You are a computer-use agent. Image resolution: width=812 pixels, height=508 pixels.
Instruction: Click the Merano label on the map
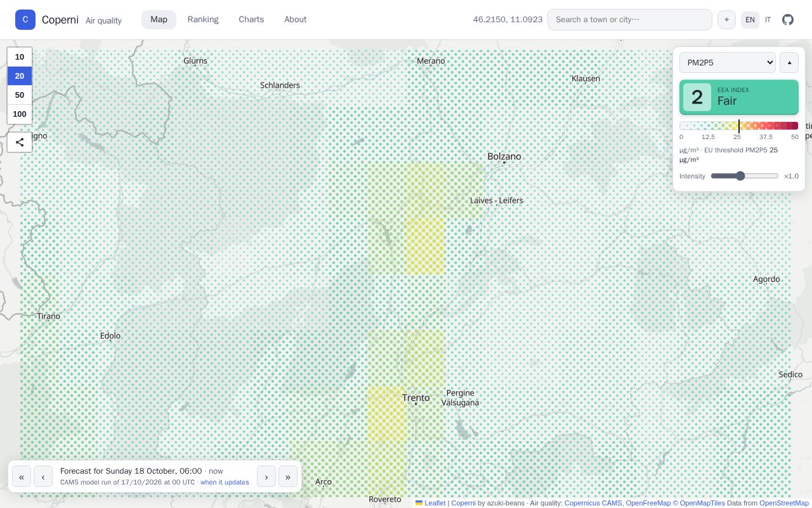click(x=431, y=61)
